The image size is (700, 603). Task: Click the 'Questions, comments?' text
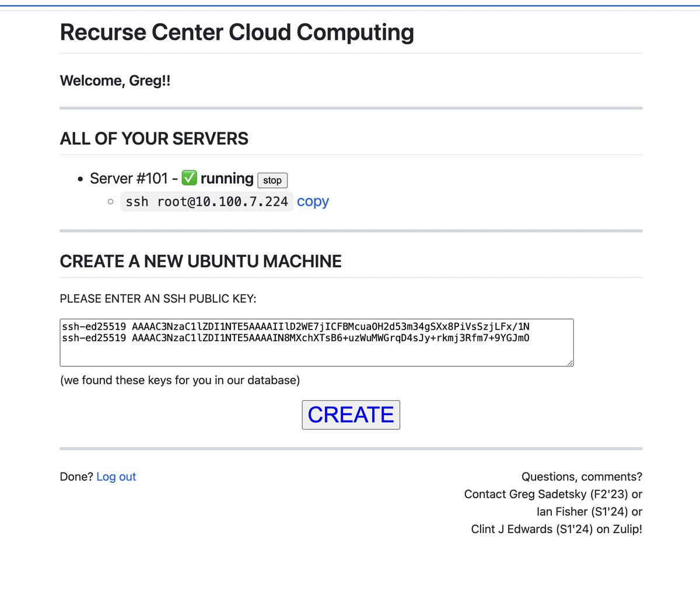click(x=582, y=476)
